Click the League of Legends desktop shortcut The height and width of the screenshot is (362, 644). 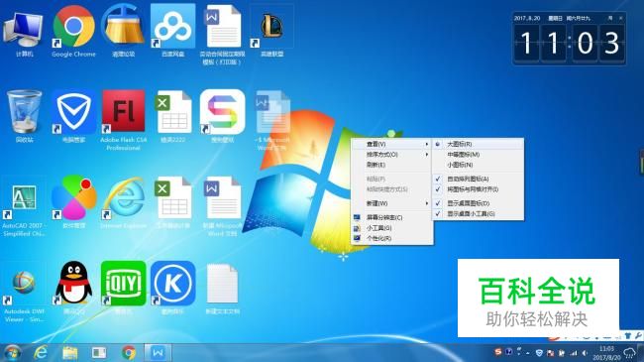271,32
